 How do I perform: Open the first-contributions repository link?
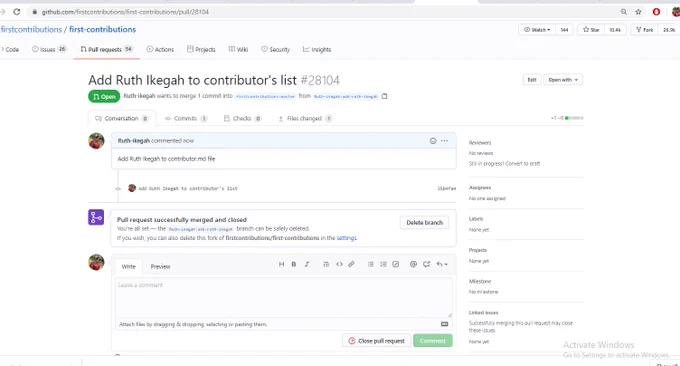pos(102,29)
